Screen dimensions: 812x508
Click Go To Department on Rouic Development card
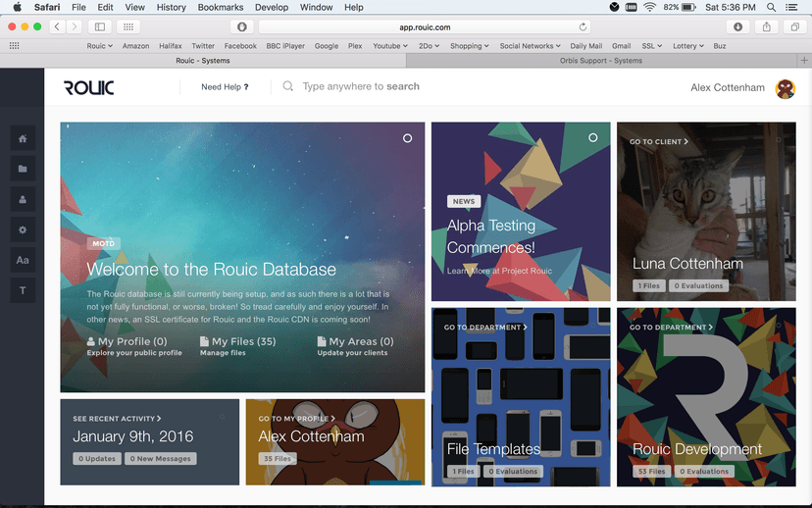point(671,328)
